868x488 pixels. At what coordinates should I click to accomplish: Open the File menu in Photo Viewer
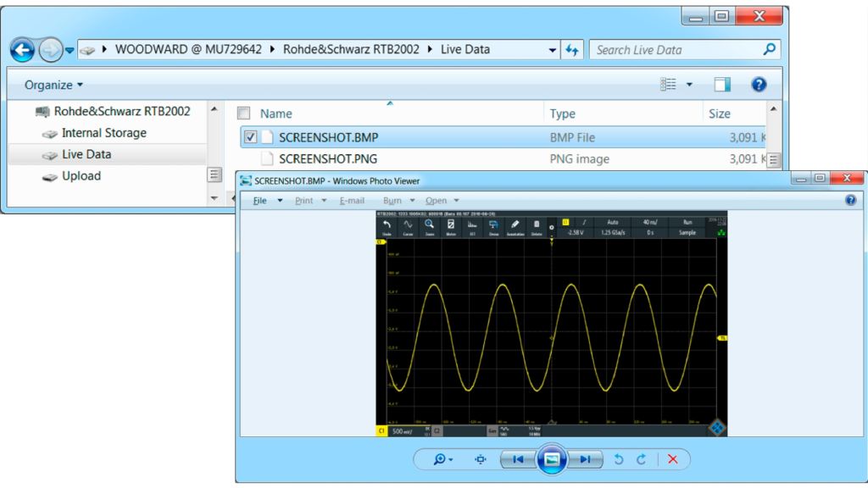click(261, 200)
